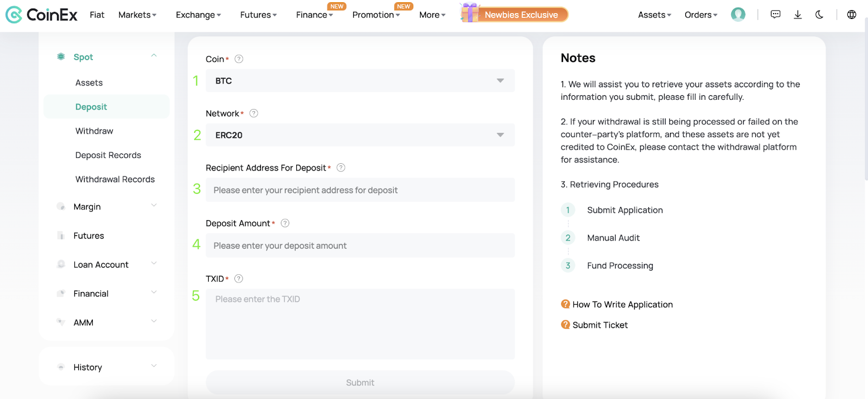Open the Markets menu

(137, 15)
